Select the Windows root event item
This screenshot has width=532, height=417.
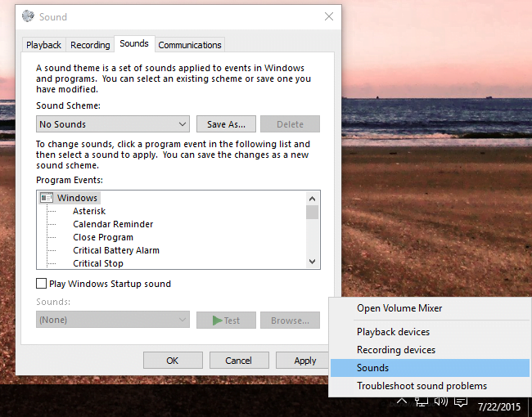click(77, 198)
